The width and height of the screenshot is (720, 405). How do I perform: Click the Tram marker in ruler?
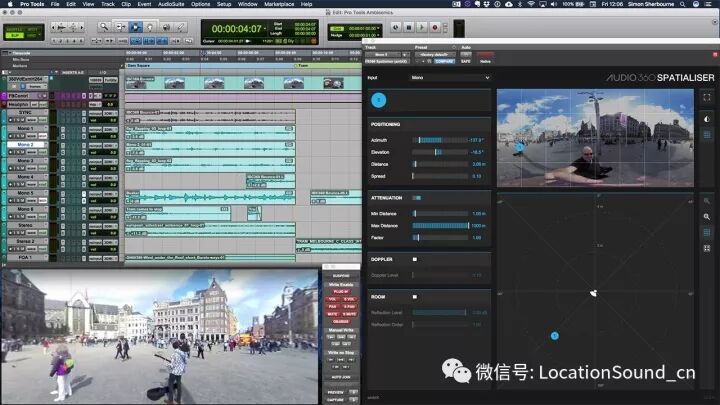point(301,66)
